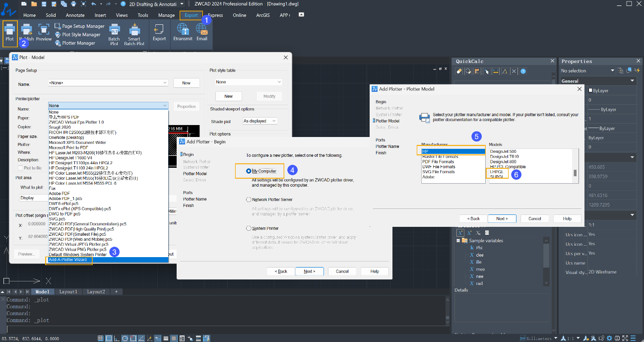Click the QuickCalc Clear eraser icon

(x=459, y=71)
